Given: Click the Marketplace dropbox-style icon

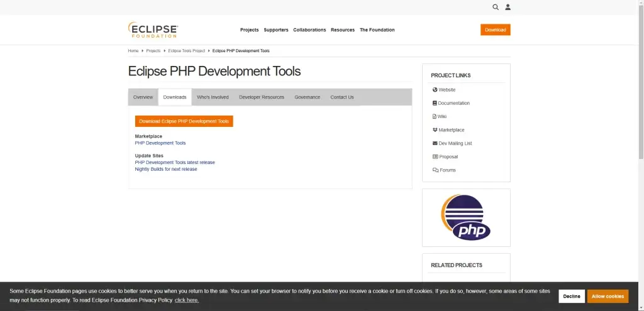Looking at the screenshot, I should coord(435,130).
